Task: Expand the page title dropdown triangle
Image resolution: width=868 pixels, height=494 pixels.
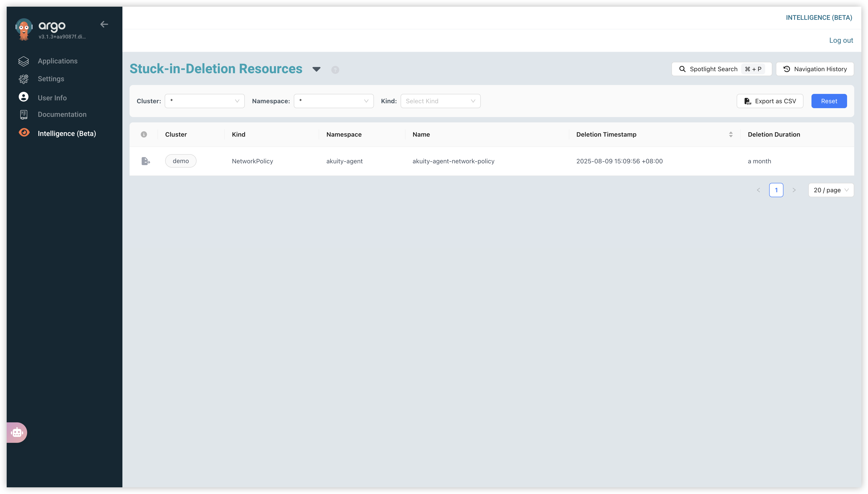Action: [316, 69]
